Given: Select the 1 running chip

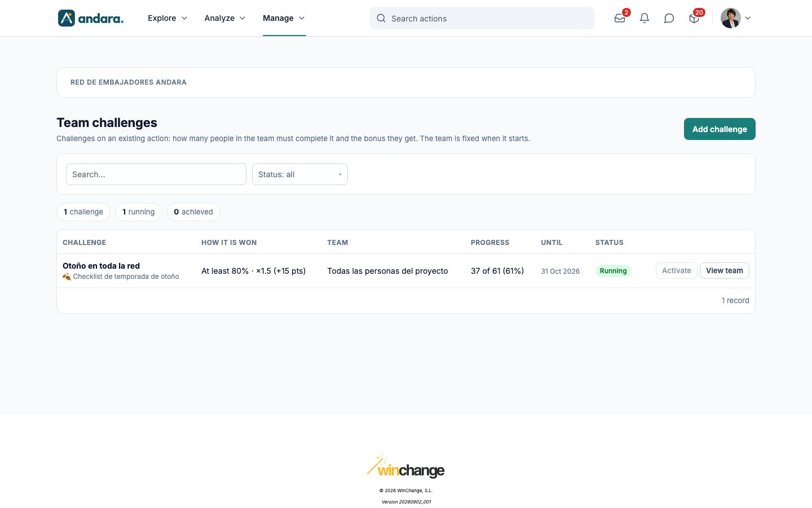Looking at the screenshot, I should point(139,212).
